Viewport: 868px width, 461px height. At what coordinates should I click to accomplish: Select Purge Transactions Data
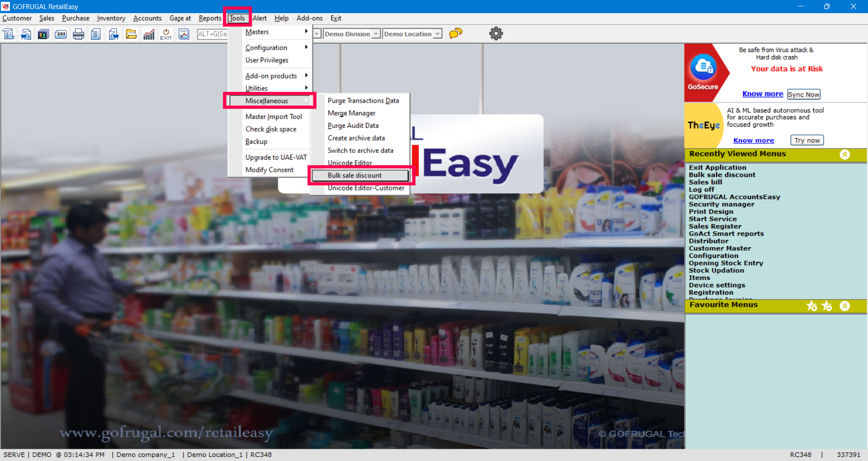click(363, 100)
